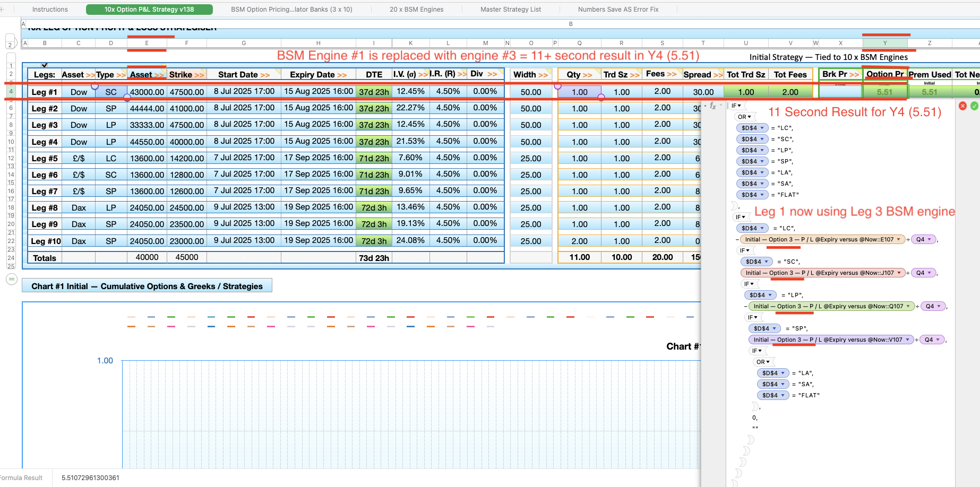Toggle the checkbox above the Legs header
The height and width of the screenshot is (487, 980).
coord(45,65)
